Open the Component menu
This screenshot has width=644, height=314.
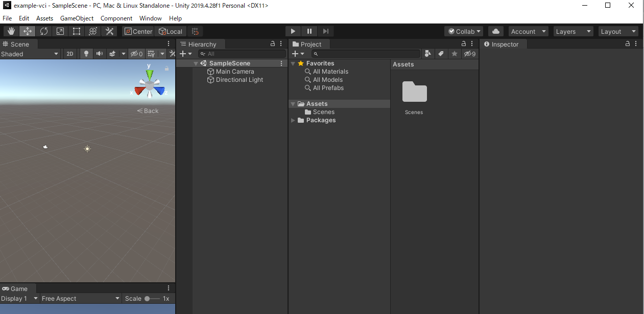point(116,18)
